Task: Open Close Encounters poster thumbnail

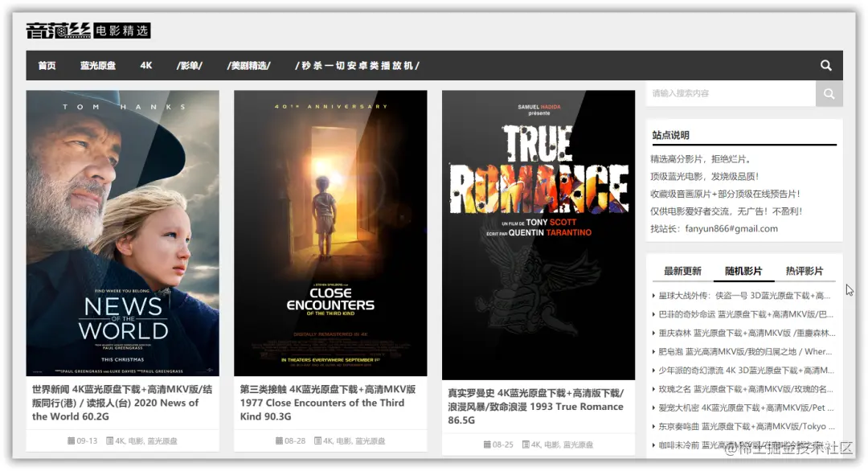Action: 330,233
